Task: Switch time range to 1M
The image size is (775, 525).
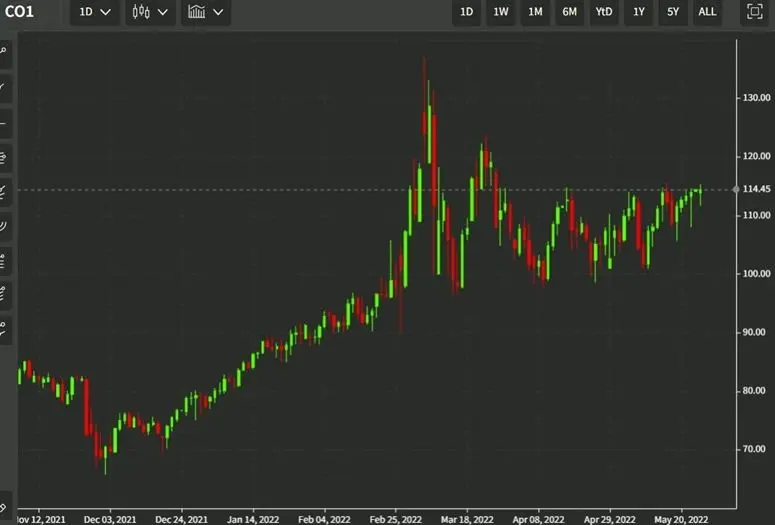Action: coord(535,13)
